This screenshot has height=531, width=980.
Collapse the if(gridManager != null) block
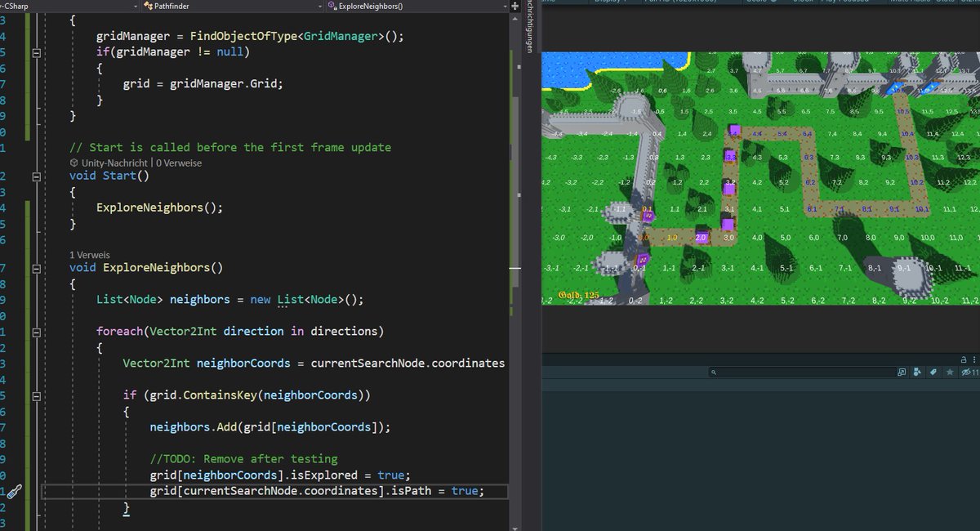35,52
